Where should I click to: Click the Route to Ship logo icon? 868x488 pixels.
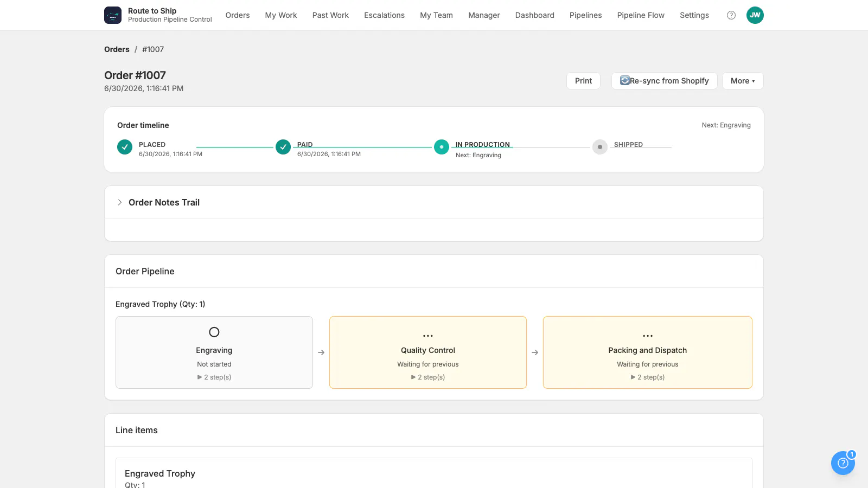pos(113,15)
